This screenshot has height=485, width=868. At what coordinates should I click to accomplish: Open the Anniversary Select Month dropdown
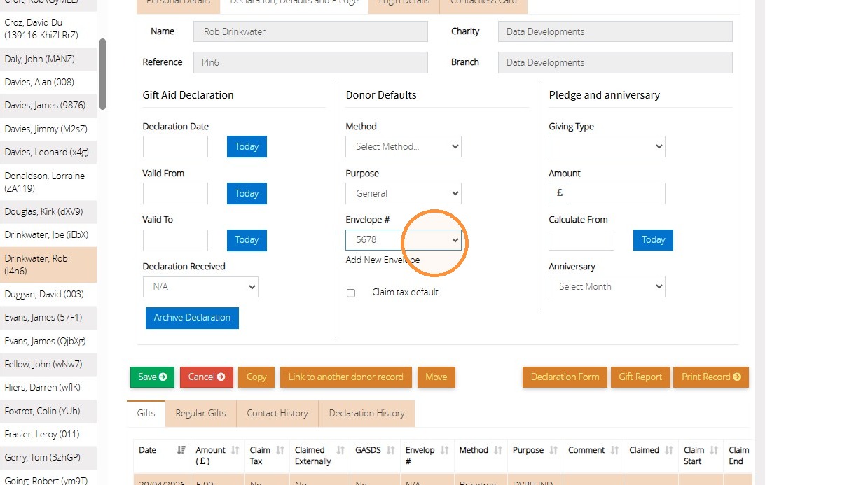pos(607,286)
